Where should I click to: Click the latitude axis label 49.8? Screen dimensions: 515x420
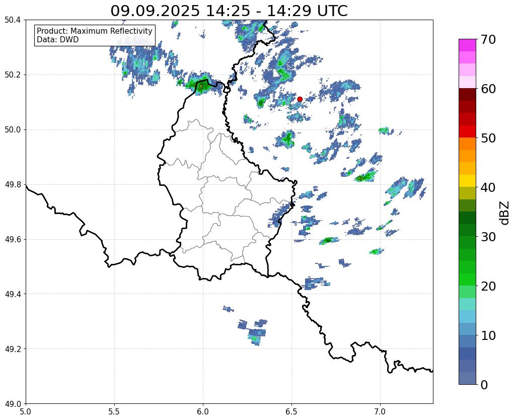click(13, 185)
